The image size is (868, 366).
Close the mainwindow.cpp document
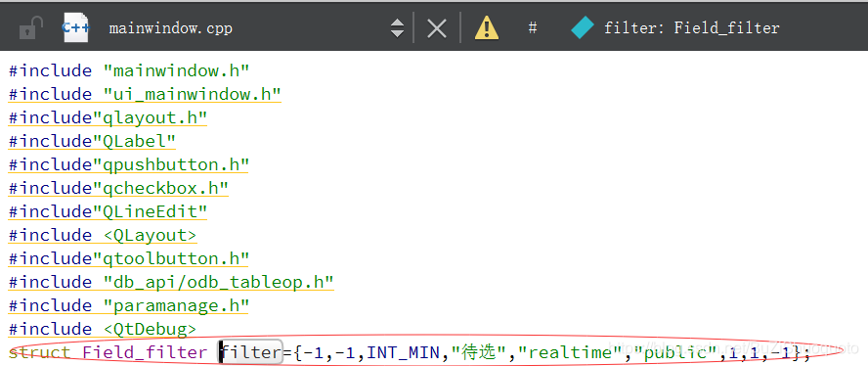[437, 27]
